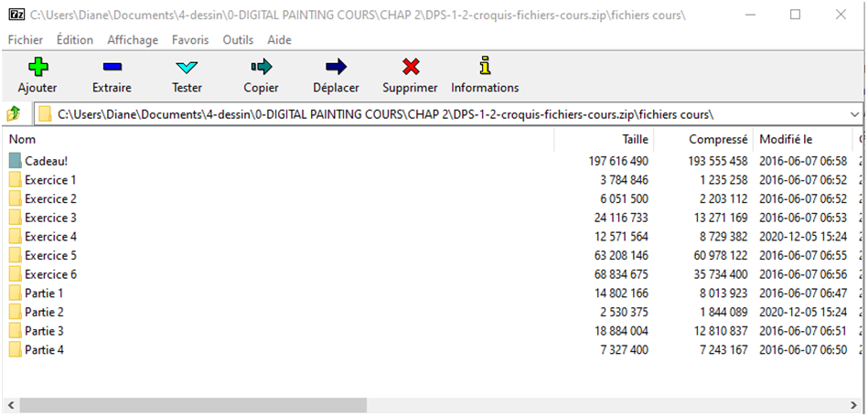Go up one folder level icon
Screen dimensions: 868x416
click(14, 114)
